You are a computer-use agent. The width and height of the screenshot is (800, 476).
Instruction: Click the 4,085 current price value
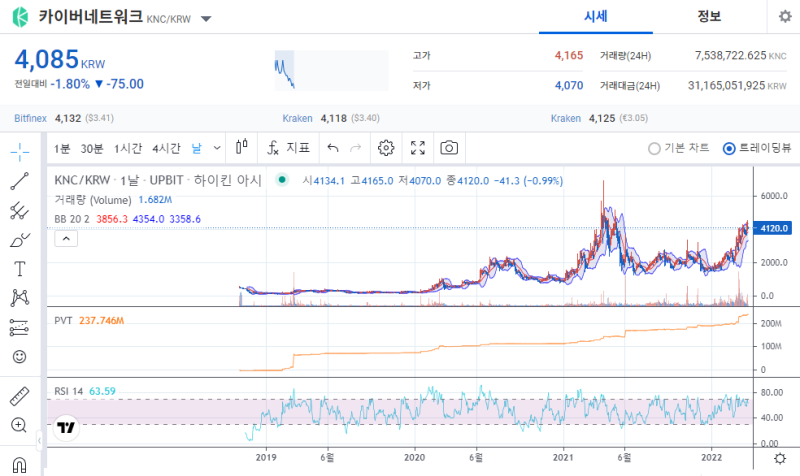[x=46, y=59]
